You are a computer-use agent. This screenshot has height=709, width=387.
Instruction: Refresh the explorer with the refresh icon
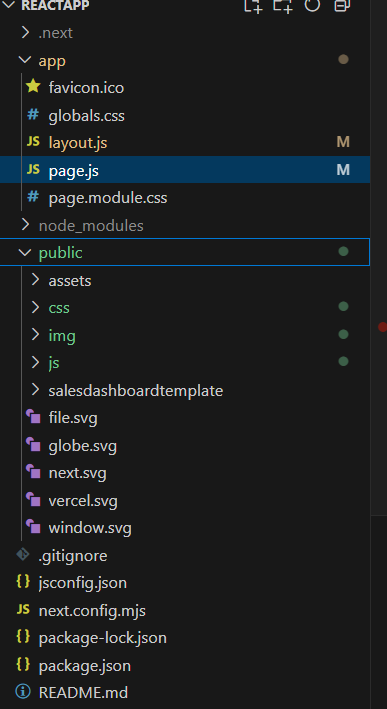coord(312,5)
